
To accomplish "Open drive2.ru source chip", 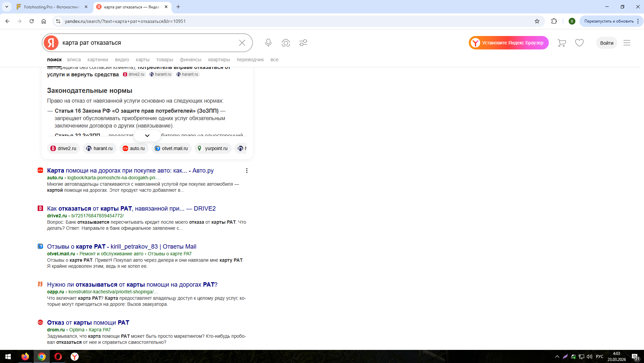I will [64, 148].
